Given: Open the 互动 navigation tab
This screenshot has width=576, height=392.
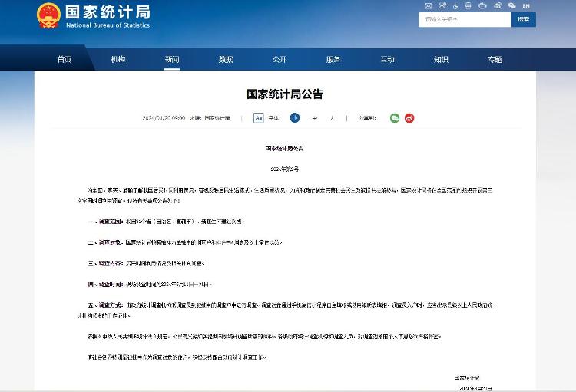Looking at the screenshot, I should (x=387, y=59).
